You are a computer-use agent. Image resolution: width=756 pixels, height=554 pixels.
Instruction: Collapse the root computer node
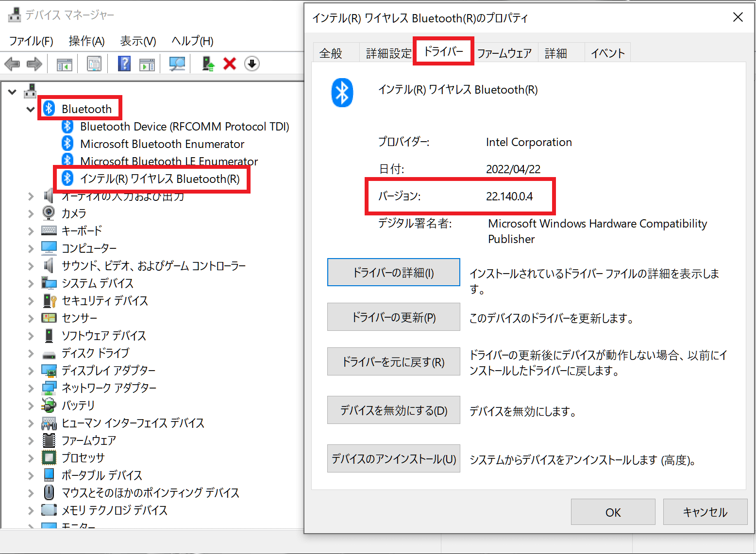[x=12, y=91]
